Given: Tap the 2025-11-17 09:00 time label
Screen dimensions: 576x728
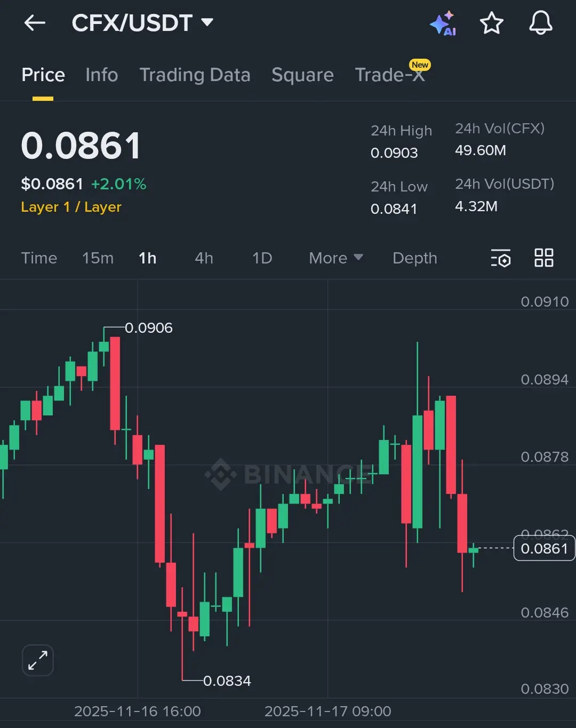Looking at the screenshot, I should 328,711.
